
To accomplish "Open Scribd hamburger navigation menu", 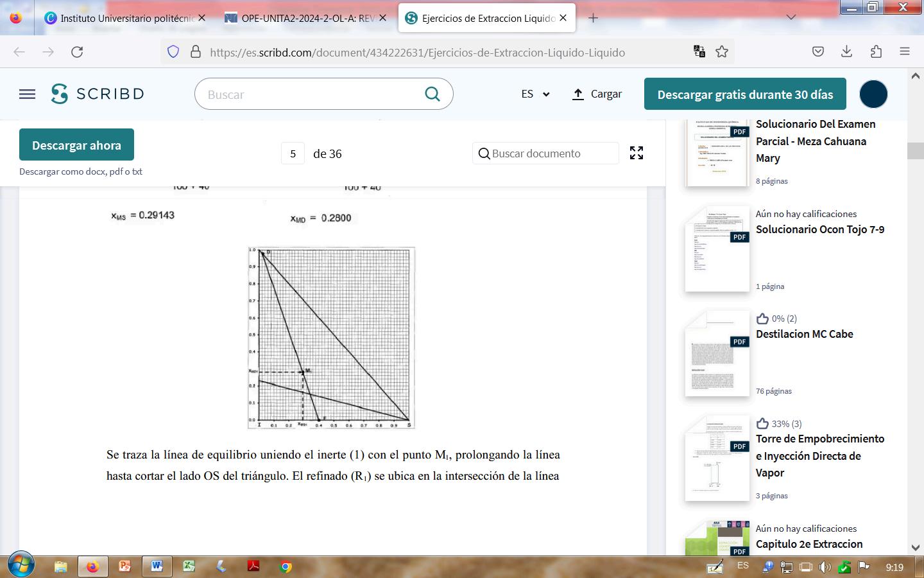I will pos(28,94).
